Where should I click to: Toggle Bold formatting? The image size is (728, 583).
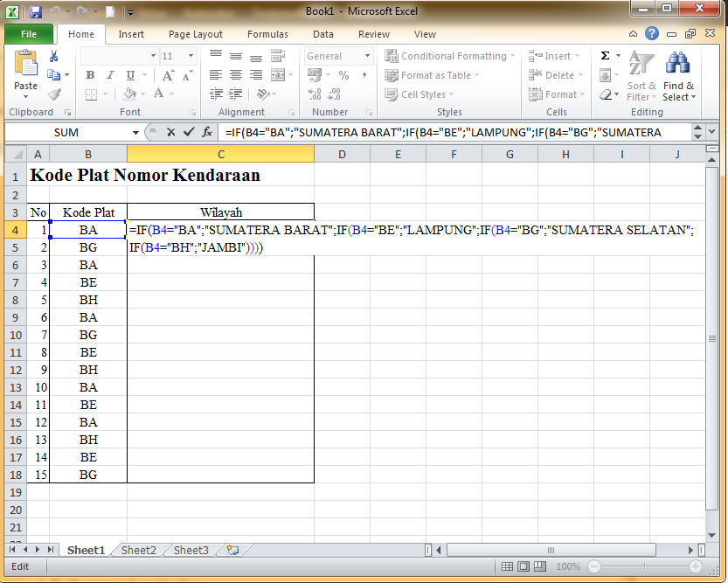[x=89, y=75]
